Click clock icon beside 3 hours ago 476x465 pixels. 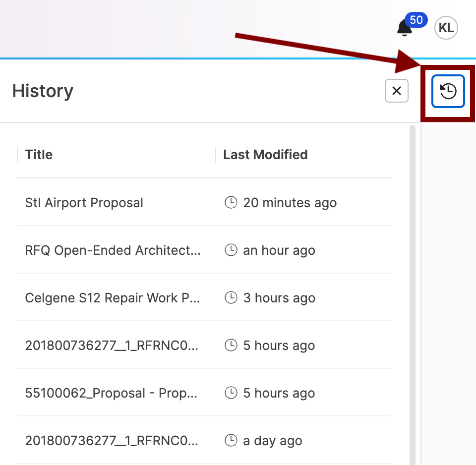point(231,297)
